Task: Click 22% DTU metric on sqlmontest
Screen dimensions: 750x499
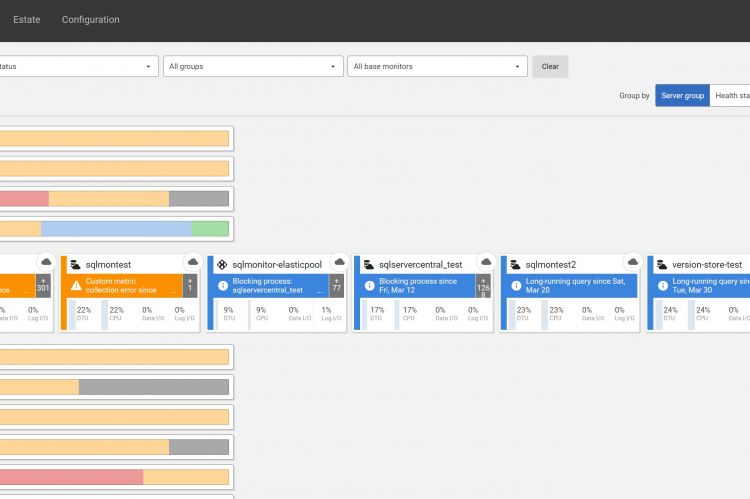Action: point(84,313)
